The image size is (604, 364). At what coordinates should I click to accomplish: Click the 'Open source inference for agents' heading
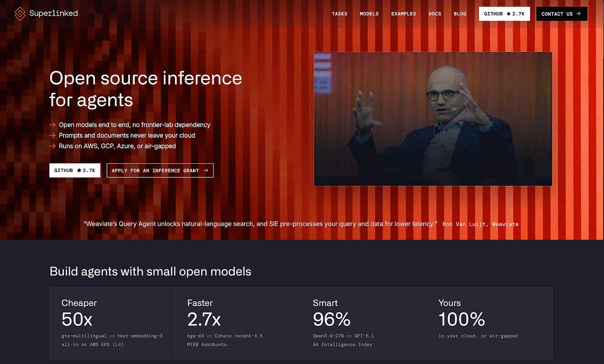(x=146, y=89)
